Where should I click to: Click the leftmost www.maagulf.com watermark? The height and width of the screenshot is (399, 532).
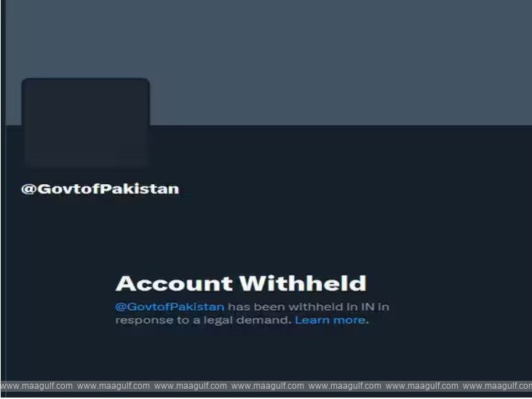[x=36, y=386]
